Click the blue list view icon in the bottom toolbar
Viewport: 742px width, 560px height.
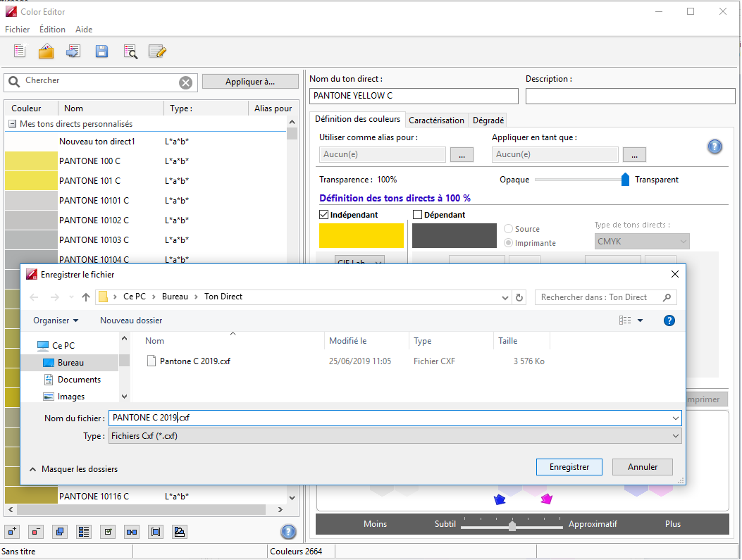pos(84,532)
